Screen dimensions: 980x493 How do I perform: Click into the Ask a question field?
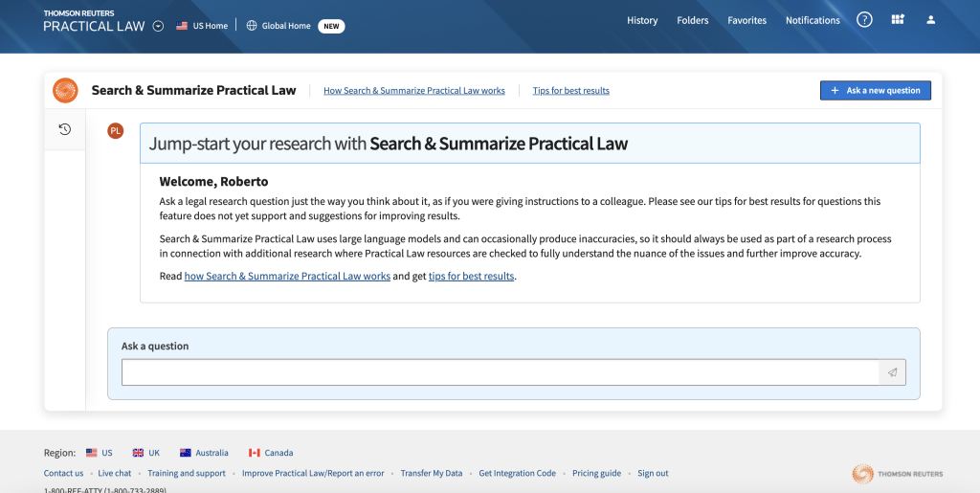point(500,372)
